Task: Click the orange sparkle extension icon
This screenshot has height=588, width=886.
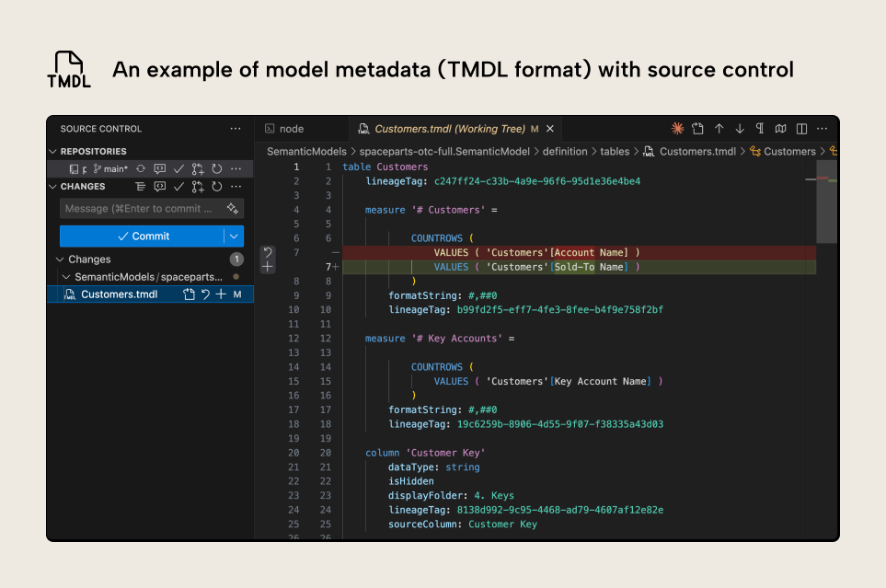Action: tap(677, 129)
